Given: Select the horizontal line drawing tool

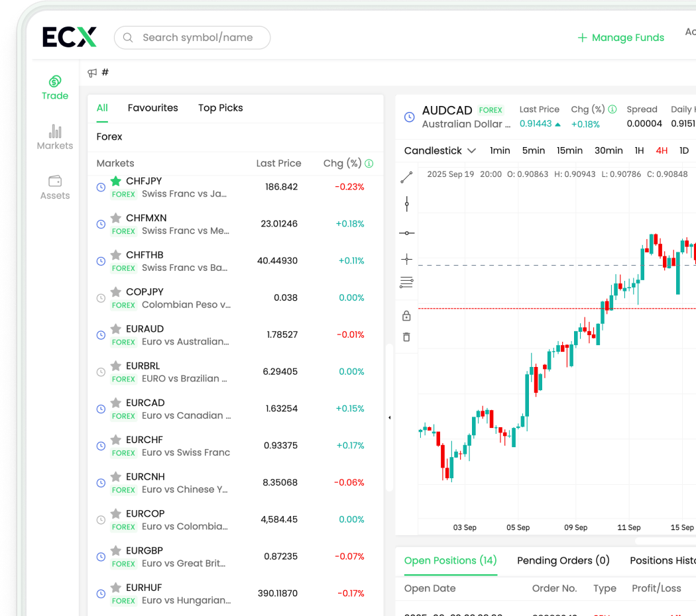Looking at the screenshot, I should (x=406, y=232).
